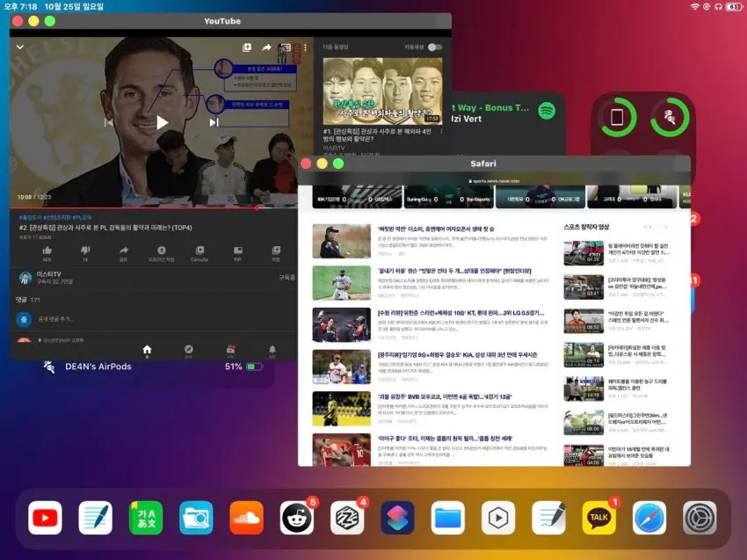The height and width of the screenshot is (560, 747).
Task: Open the next-up video thumbnail with four faces
Action: [x=382, y=91]
